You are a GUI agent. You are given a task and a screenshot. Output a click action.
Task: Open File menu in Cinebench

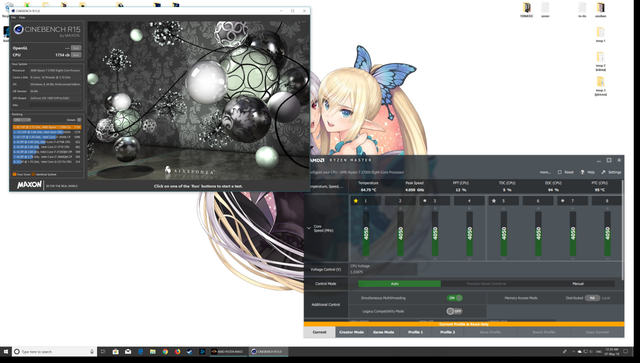click(x=13, y=18)
